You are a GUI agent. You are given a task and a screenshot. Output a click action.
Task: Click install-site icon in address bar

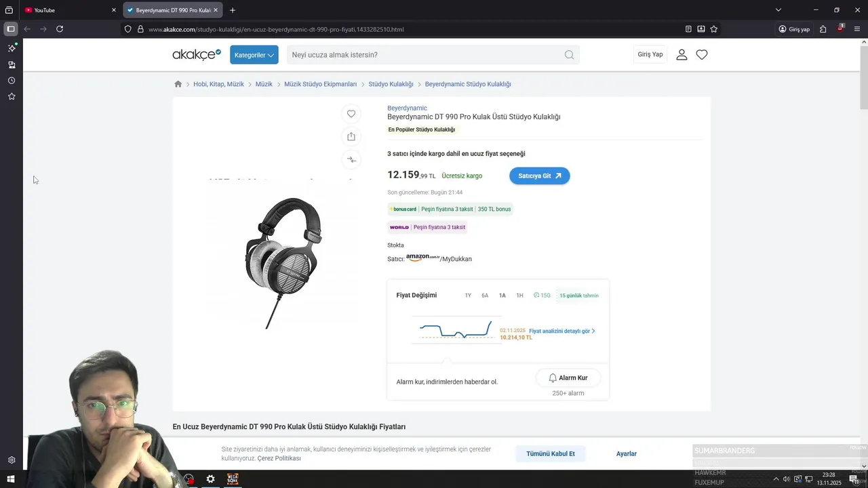click(x=701, y=29)
